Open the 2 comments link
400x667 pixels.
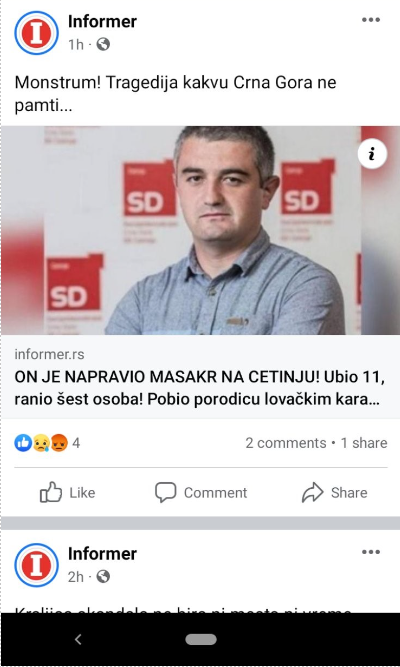coord(286,443)
